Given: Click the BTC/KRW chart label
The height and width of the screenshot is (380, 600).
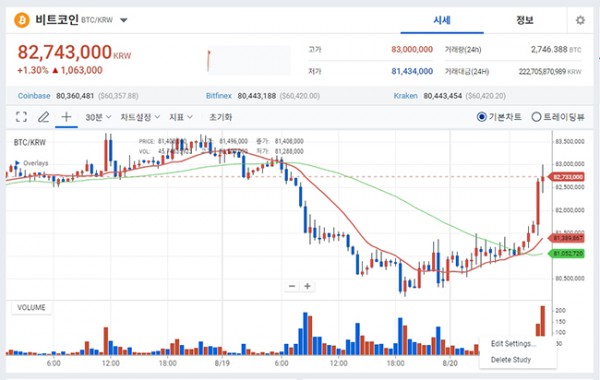Looking at the screenshot, I should [30, 142].
